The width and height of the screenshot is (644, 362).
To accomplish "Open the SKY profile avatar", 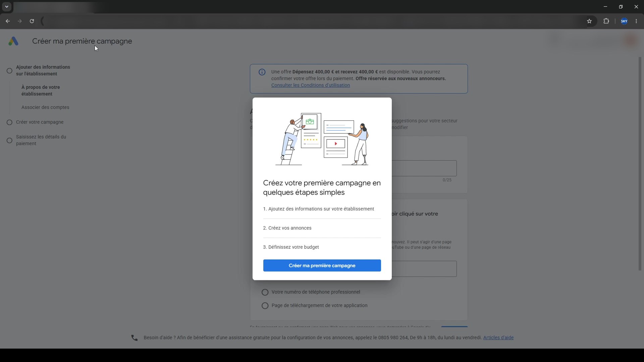I will click(624, 21).
